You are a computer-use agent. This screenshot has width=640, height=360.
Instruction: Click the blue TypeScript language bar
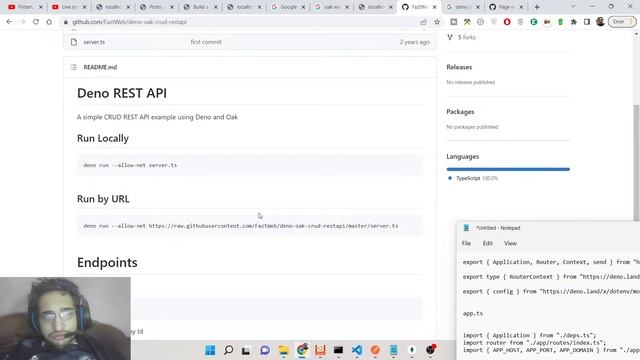[x=508, y=169]
